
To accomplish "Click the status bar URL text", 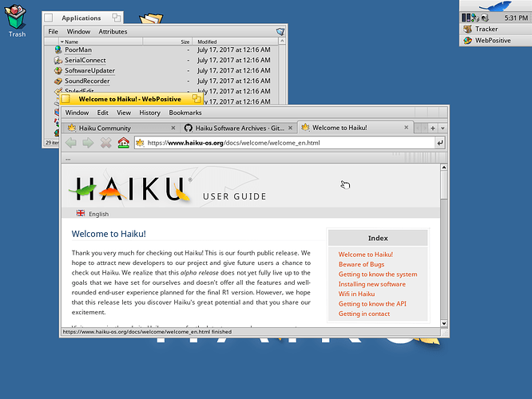I will pyautogui.click(x=147, y=331).
